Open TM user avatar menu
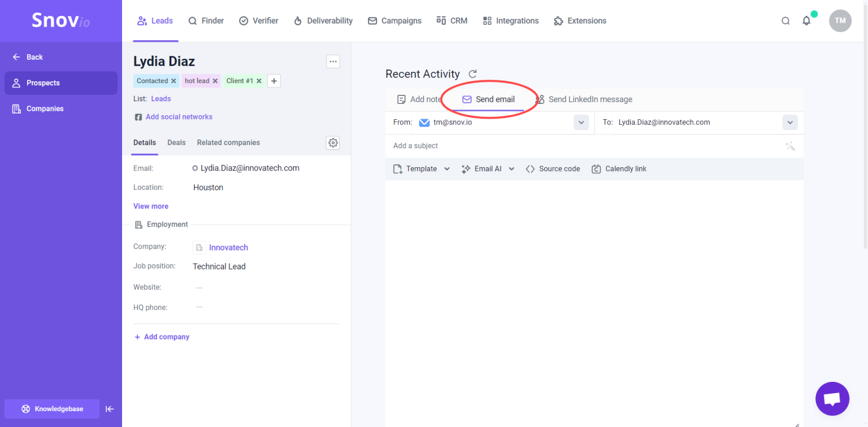The image size is (868, 427). (840, 21)
